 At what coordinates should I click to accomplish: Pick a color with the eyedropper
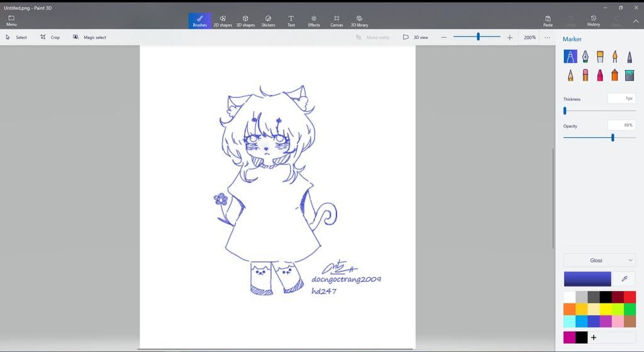[x=625, y=278]
